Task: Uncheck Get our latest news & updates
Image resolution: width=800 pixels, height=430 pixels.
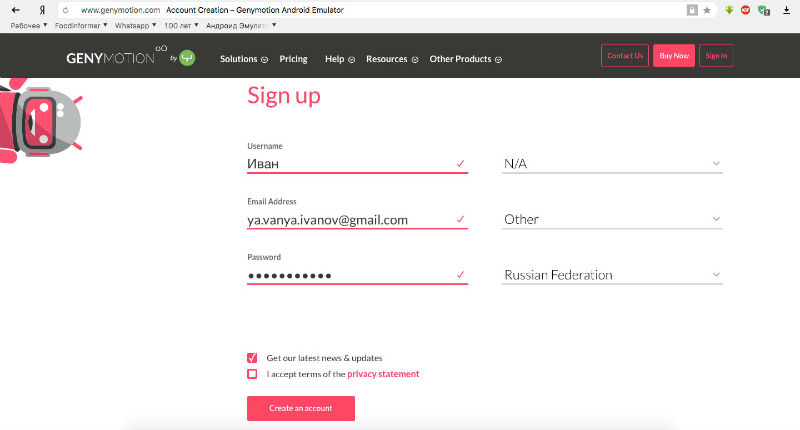Action: (x=252, y=358)
